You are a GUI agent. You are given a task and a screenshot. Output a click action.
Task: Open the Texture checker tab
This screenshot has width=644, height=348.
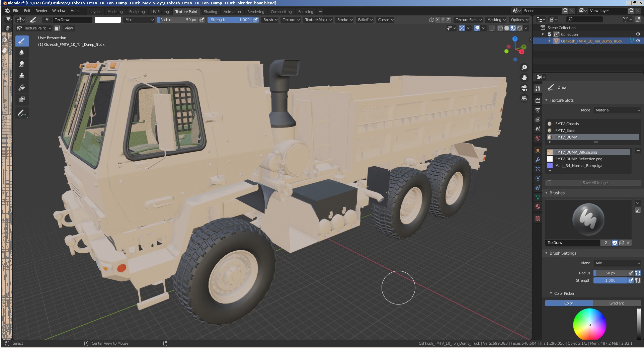pos(538,219)
